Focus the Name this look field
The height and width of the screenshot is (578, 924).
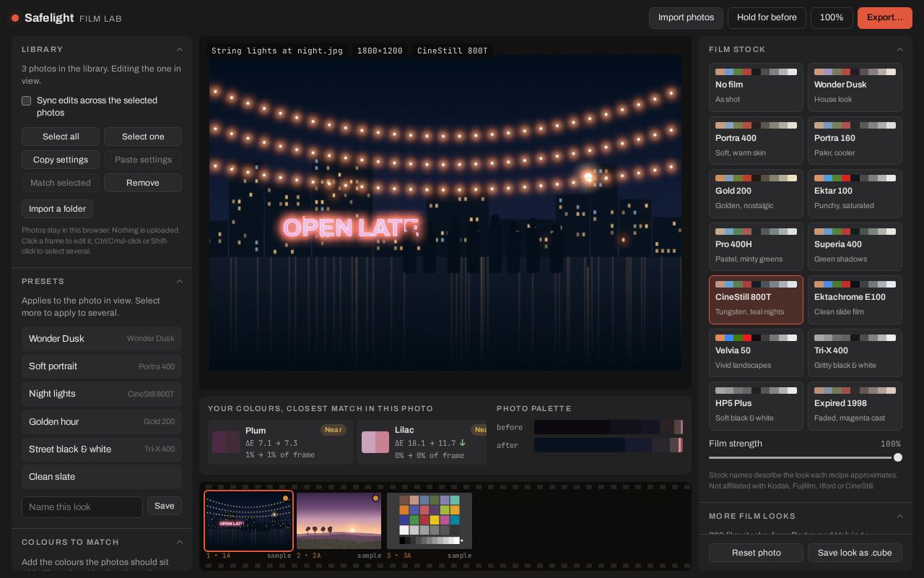(82, 506)
